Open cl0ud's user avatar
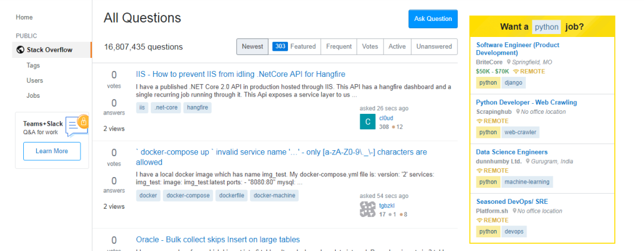Screen dimensions: 644x251 [x=367, y=122]
